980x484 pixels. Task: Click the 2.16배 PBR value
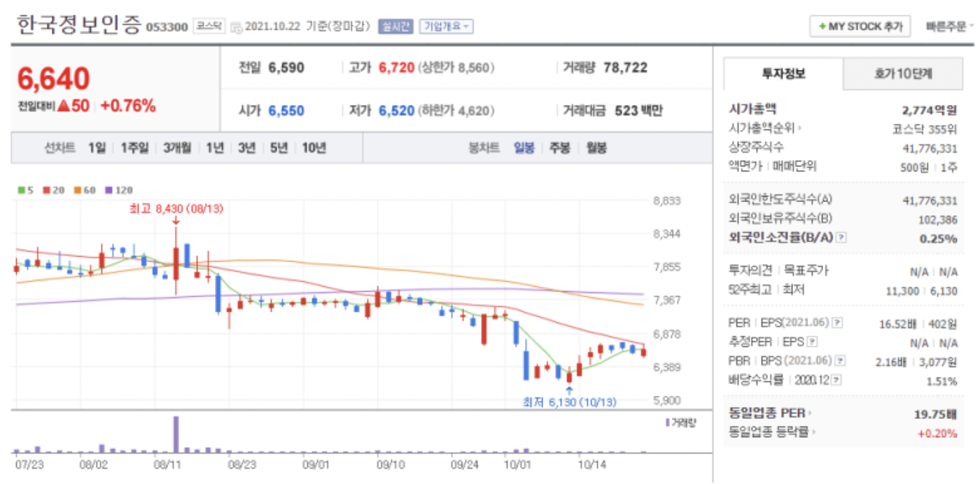click(891, 362)
